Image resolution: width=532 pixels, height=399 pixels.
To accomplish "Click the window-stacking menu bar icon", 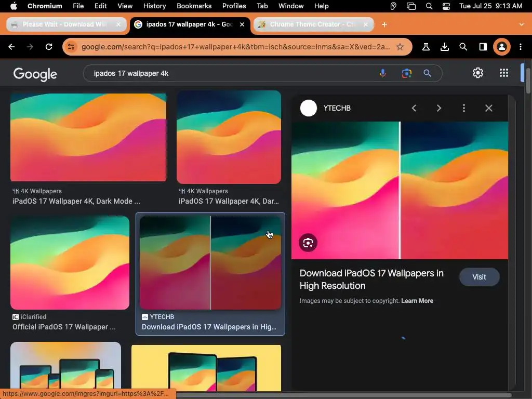I will pyautogui.click(x=411, y=6).
